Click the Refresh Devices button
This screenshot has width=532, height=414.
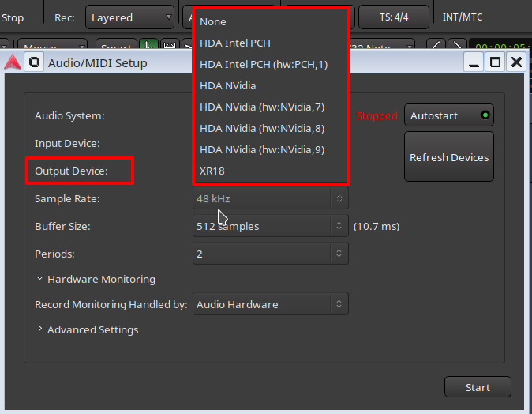[x=448, y=157]
